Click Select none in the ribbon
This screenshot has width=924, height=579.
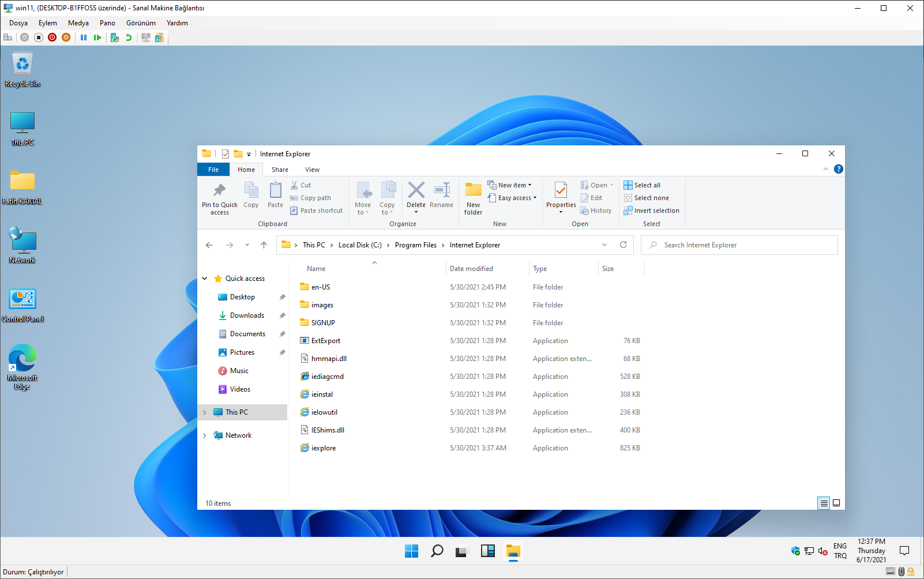pyautogui.click(x=647, y=198)
